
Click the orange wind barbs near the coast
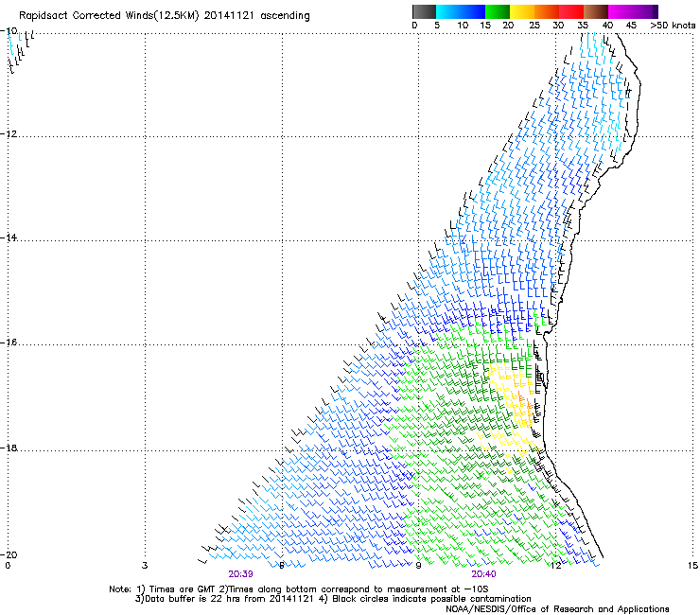525,400
